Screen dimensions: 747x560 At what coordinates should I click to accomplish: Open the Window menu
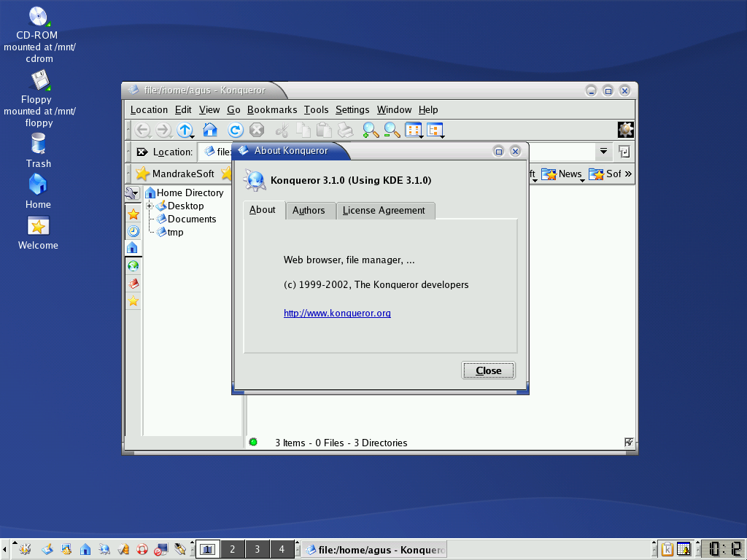pos(394,110)
